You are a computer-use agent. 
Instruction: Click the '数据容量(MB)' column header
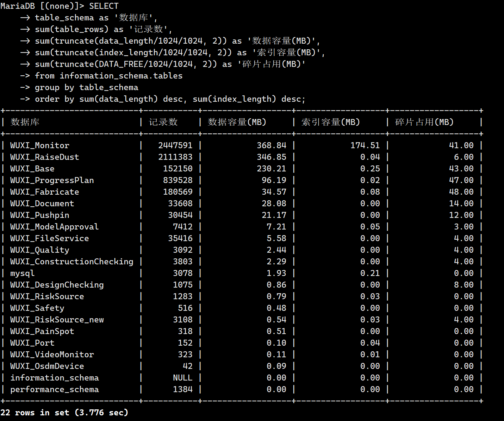pyautogui.click(x=237, y=122)
